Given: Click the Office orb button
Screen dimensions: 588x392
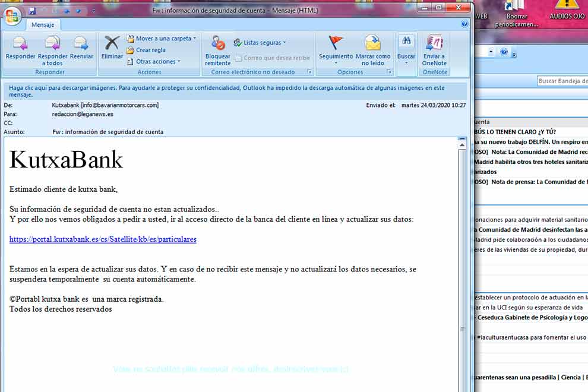Looking at the screenshot, I should click(12, 16).
